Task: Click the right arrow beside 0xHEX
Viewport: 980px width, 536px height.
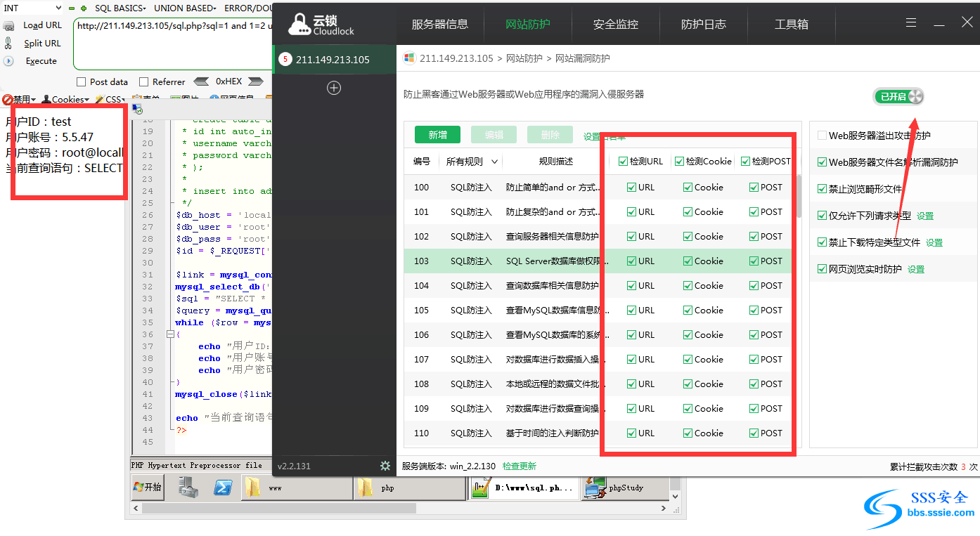Action: tap(256, 81)
